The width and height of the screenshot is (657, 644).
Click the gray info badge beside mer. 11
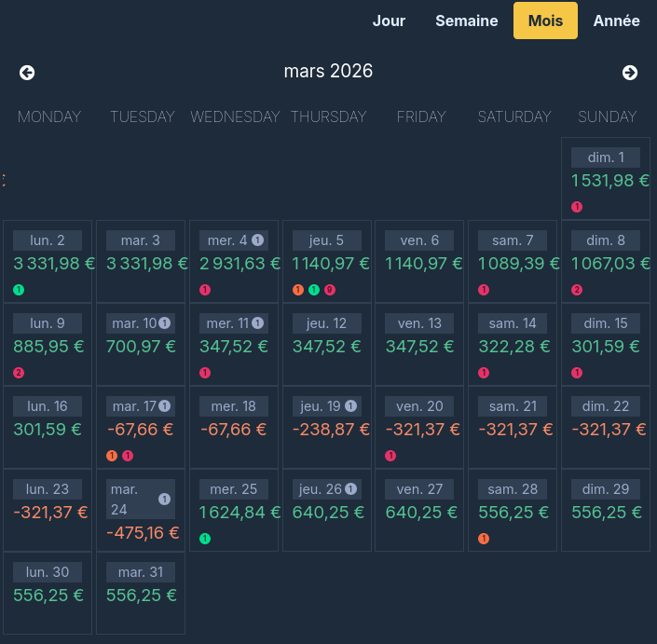click(257, 323)
